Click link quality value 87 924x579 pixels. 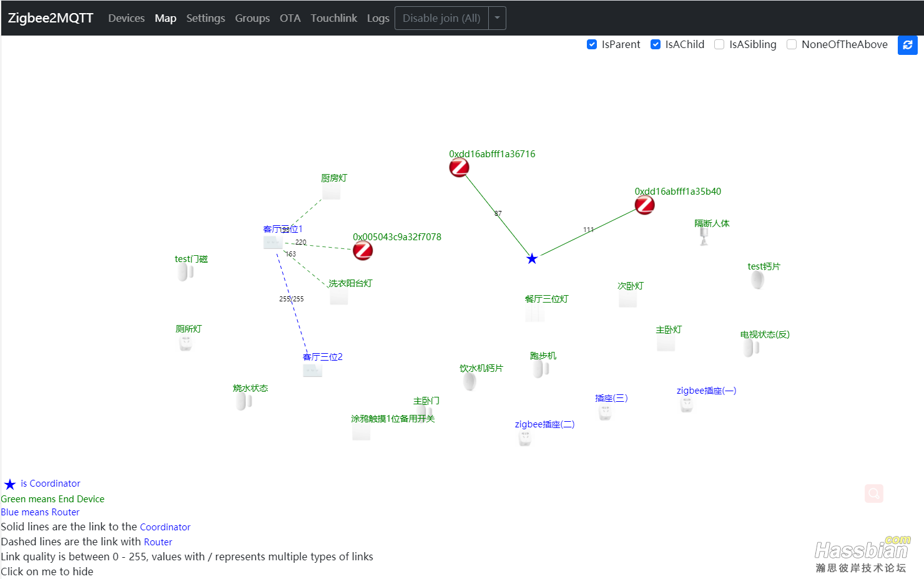pos(498,213)
